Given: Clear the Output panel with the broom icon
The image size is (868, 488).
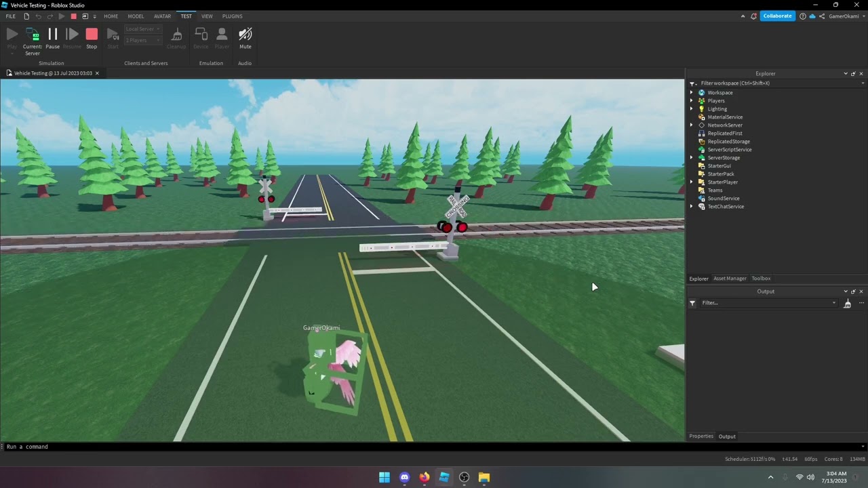Looking at the screenshot, I should (847, 304).
